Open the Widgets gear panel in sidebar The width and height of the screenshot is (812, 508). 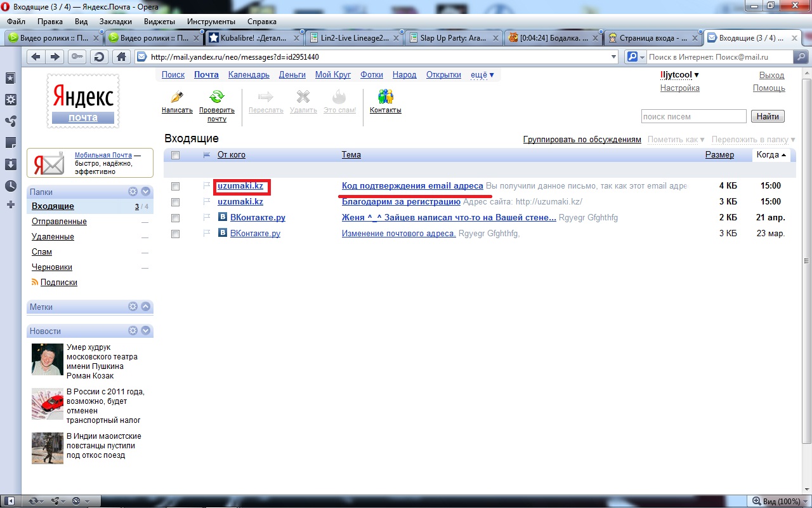click(11, 100)
